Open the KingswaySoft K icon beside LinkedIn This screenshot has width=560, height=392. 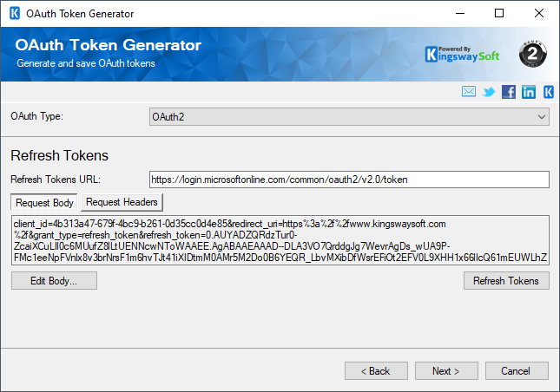(549, 92)
